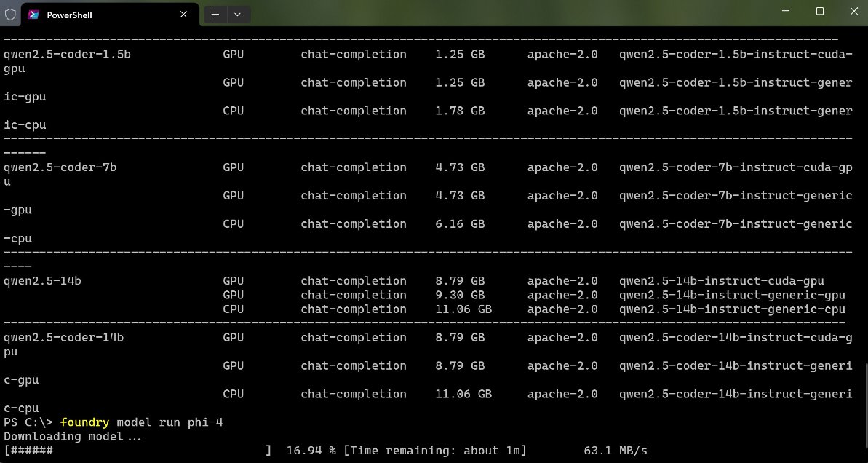Maximize the terminal window
Screen dimensions: 868x463
819,12
